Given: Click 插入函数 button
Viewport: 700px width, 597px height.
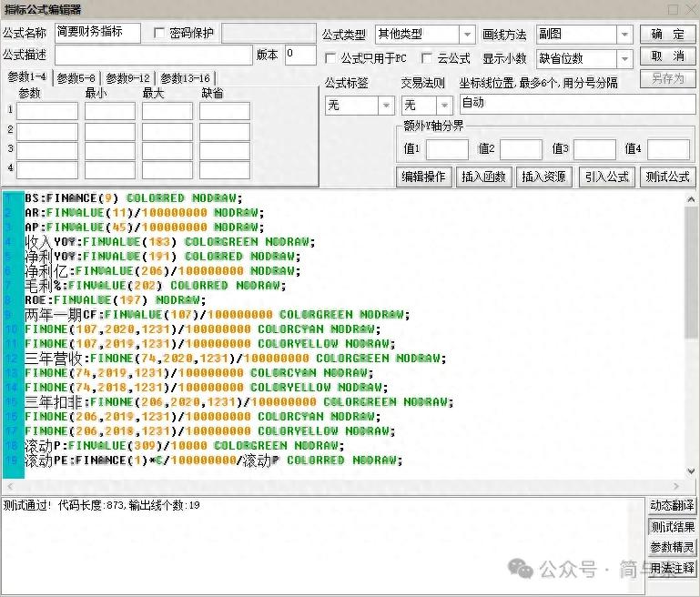Looking at the screenshot, I should (483, 177).
